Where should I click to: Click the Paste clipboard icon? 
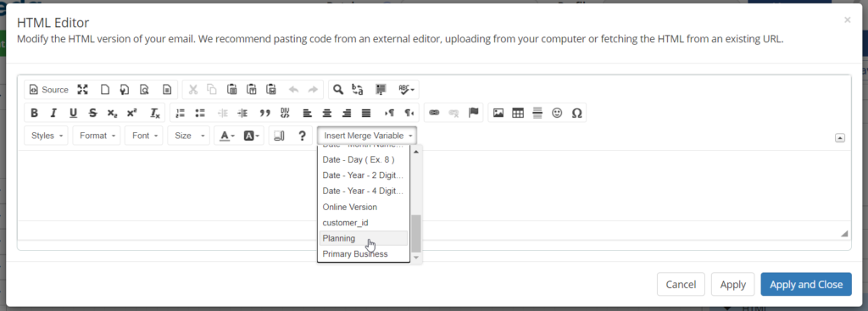click(232, 90)
